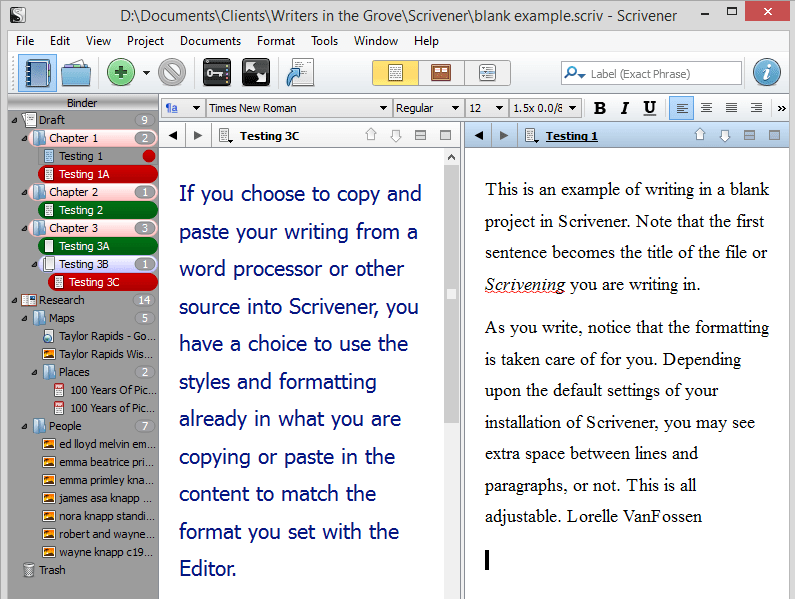Open the File menu

click(25, 41)
